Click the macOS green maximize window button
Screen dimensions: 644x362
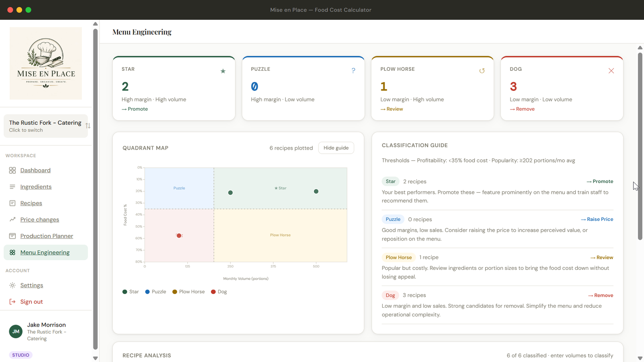[28, 10]
